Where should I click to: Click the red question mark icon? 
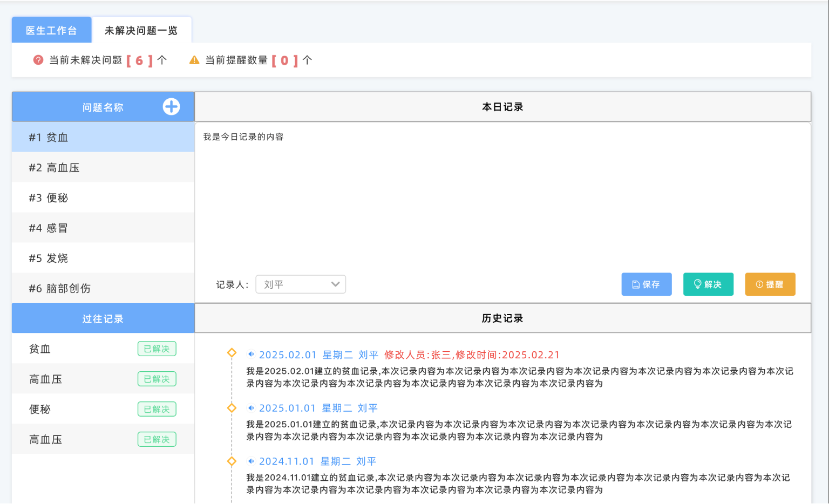pyautogui.click(x=38, y=60)
